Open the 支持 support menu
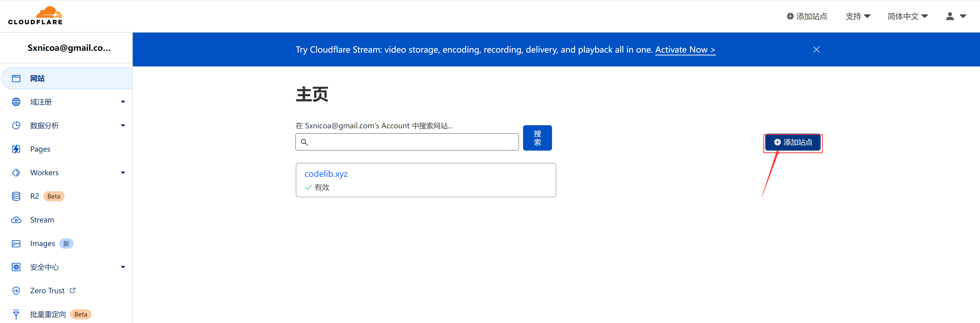The image size is (980, 323). coord(857,16)
